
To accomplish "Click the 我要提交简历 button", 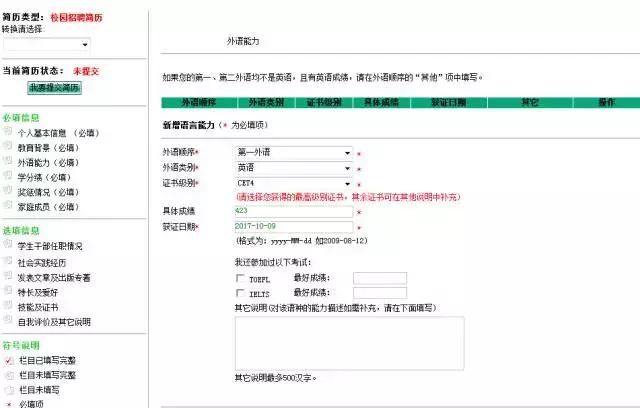I will click(x=54, y=88).
